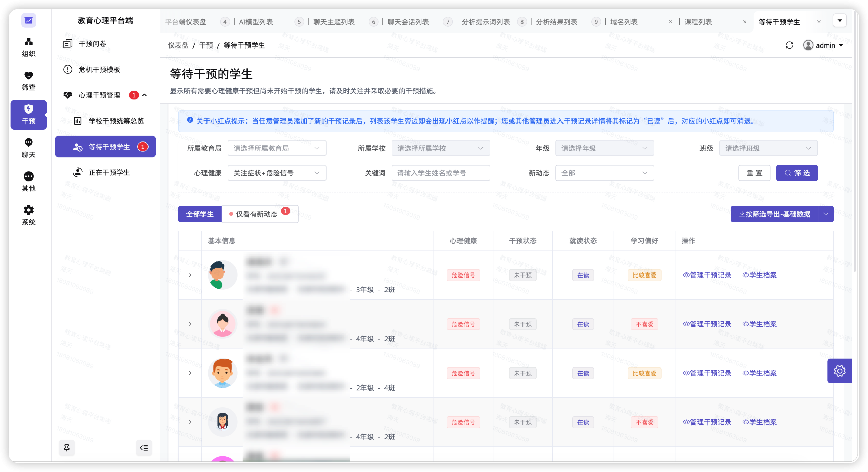868x472 pixels.
Task: Select the 仅看有新动态 toggle
Action: [260, 214]
